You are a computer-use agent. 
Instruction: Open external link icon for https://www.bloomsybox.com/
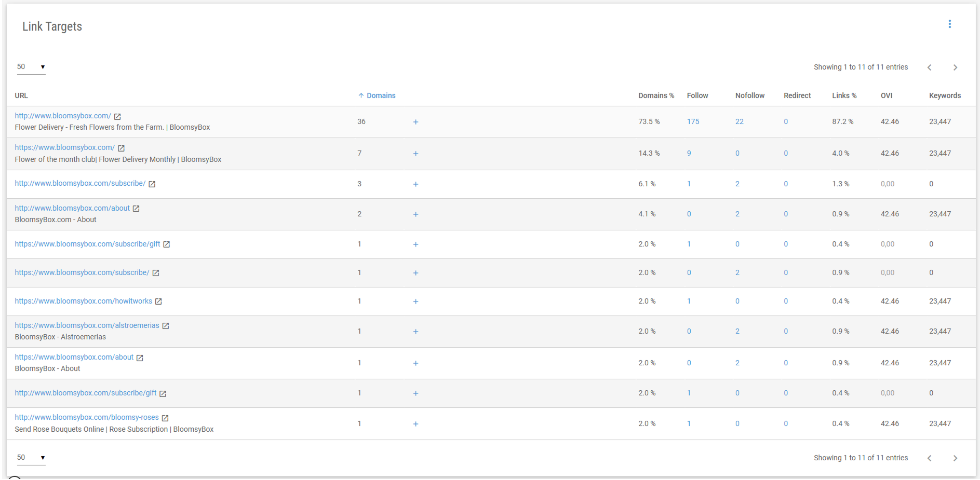tap(121, 148)
